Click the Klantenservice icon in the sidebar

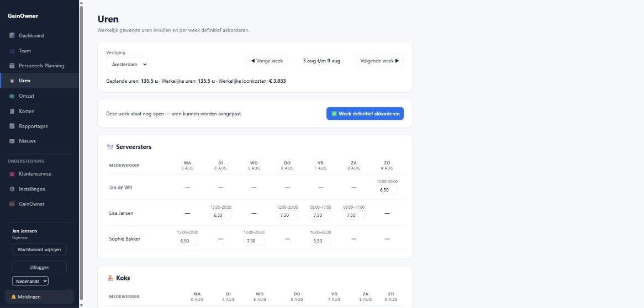click(12, 174)
